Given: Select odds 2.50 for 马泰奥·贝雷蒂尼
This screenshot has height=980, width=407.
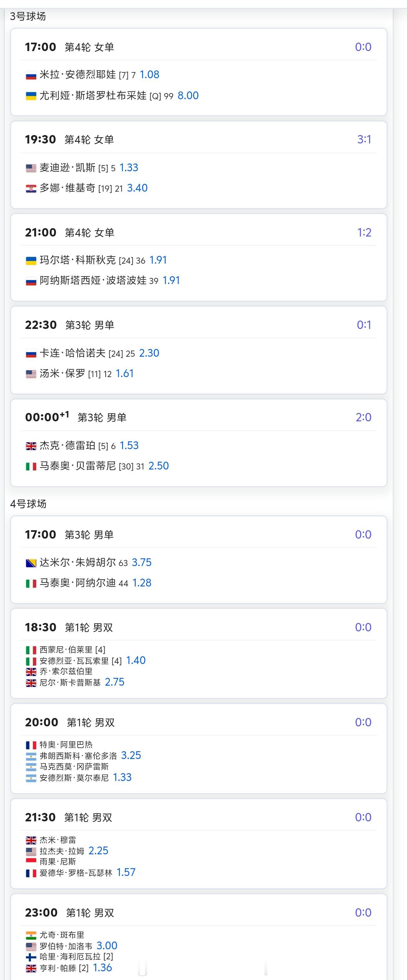Looking at the screenshot, I should [x=158, y=466].
